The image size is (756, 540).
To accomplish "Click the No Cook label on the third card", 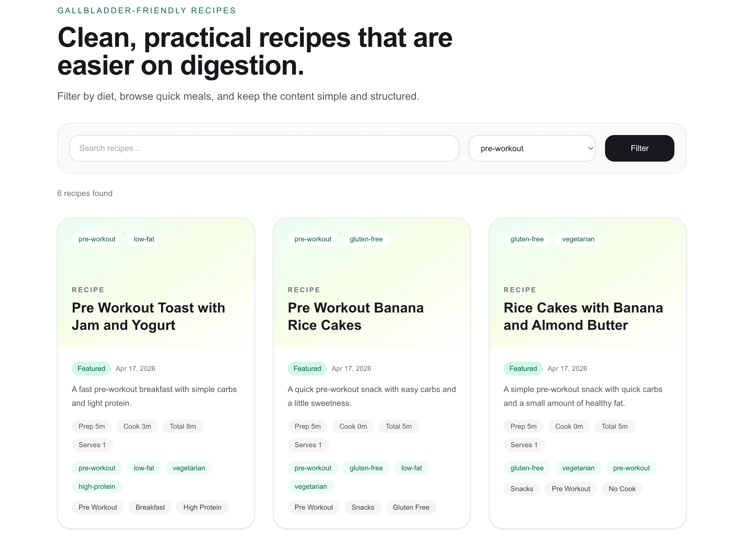I will [622, 489].
